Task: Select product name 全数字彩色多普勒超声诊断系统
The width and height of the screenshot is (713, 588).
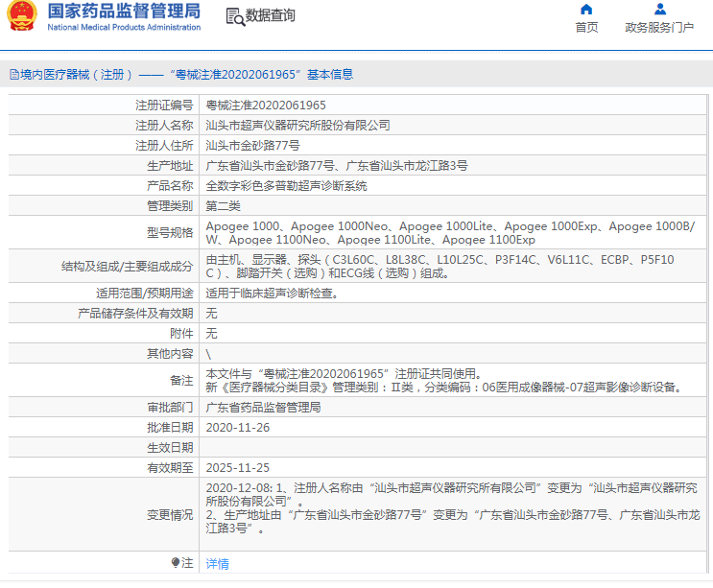Action: point(287,186)
